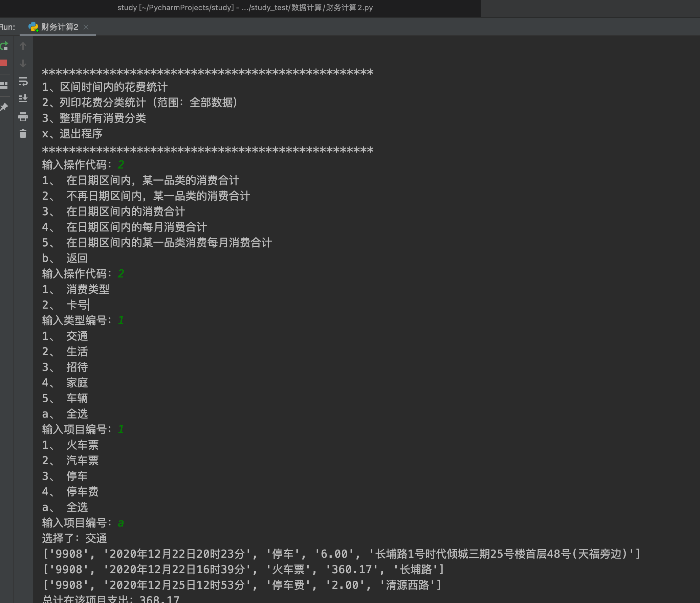Viewport: 700px width, 603px height.
Task: Clear all console output with trash icon
Action: point(23,134)
